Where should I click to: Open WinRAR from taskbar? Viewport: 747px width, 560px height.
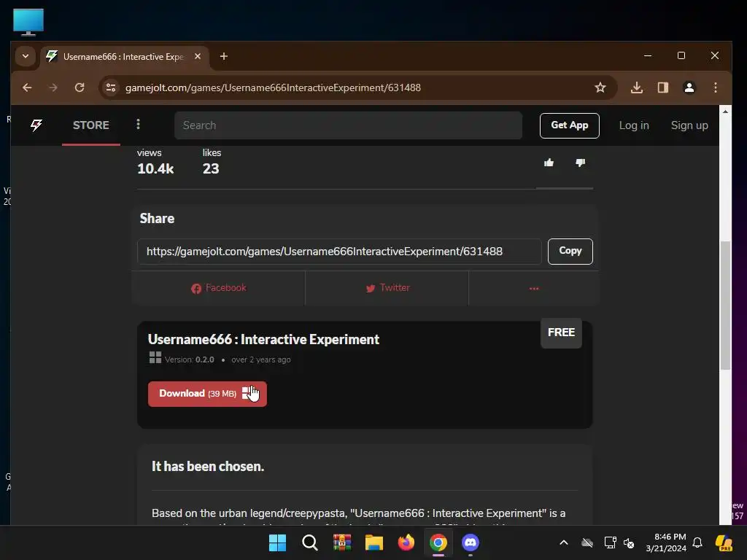tap(341, 542)
